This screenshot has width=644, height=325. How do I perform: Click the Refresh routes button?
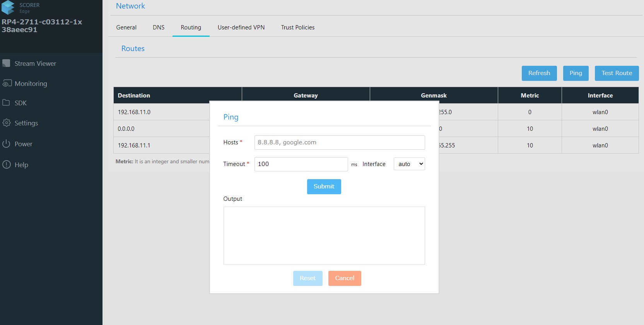point(539,73)
